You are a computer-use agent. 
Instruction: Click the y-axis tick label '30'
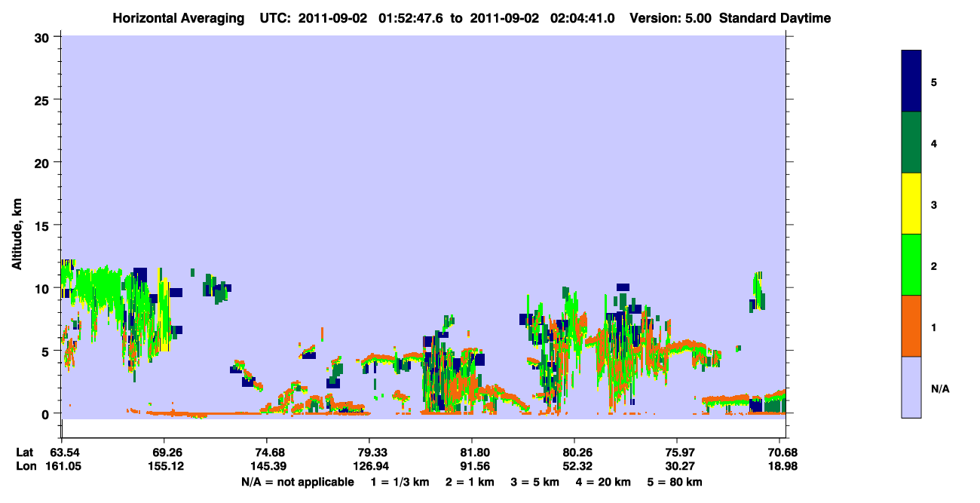(41, 37)
